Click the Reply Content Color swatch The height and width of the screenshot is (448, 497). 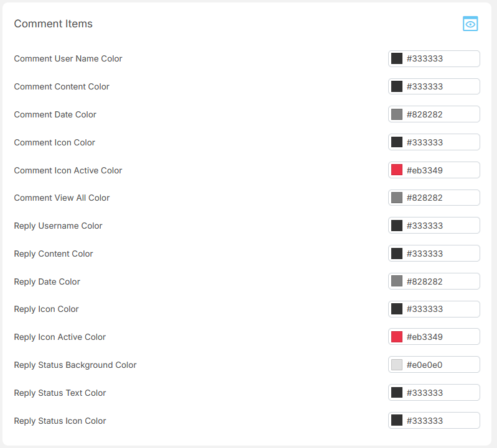tap(397, 254)
